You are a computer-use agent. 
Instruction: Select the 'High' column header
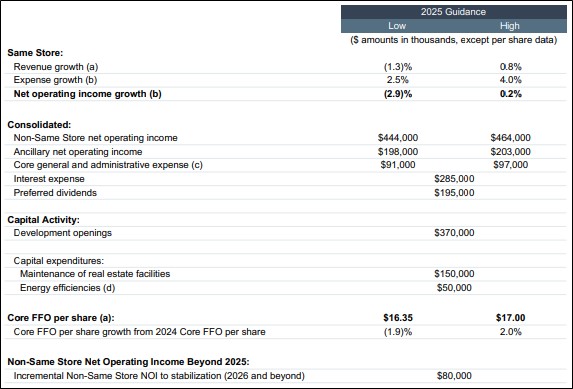tap(510, 26)
